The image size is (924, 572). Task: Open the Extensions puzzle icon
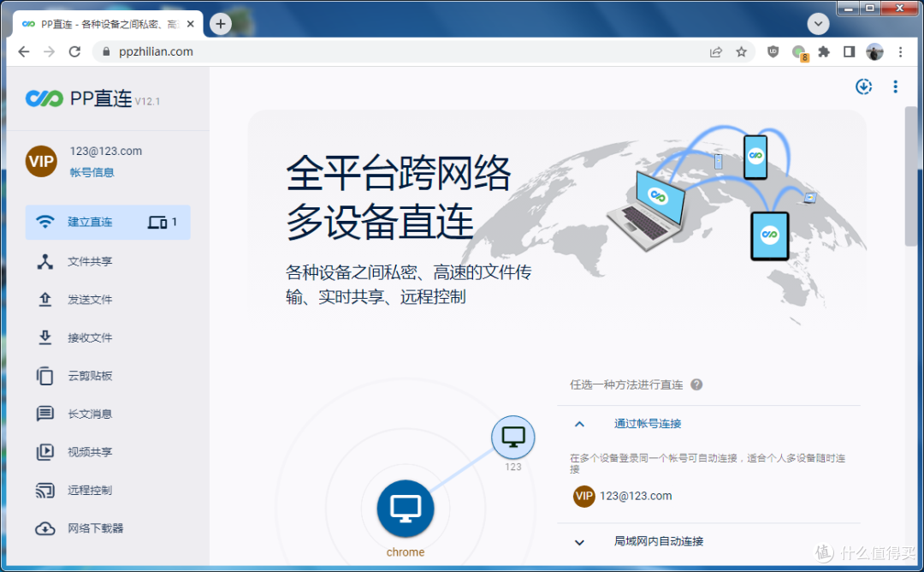pyautogui.click(x=824, y=52)
